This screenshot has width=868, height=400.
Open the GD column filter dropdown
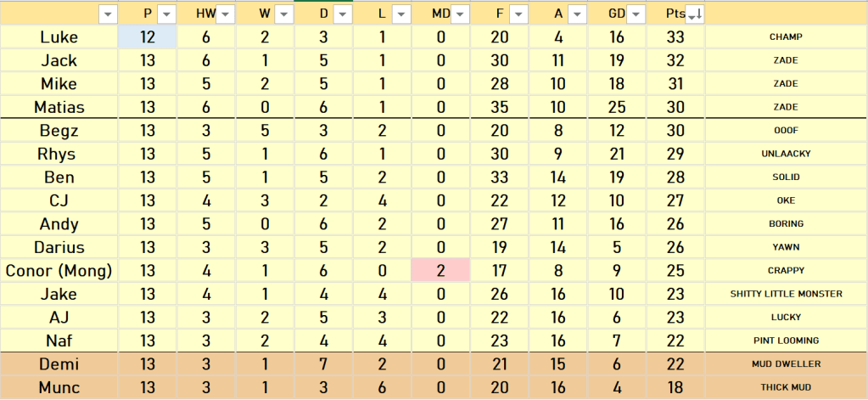[636, 14]
